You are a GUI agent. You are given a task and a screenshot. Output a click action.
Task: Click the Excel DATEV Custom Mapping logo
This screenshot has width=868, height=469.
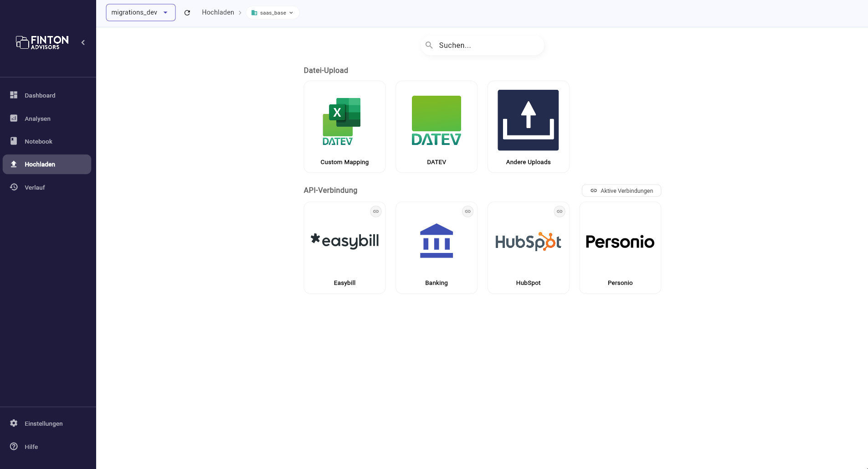coord(342,121)
